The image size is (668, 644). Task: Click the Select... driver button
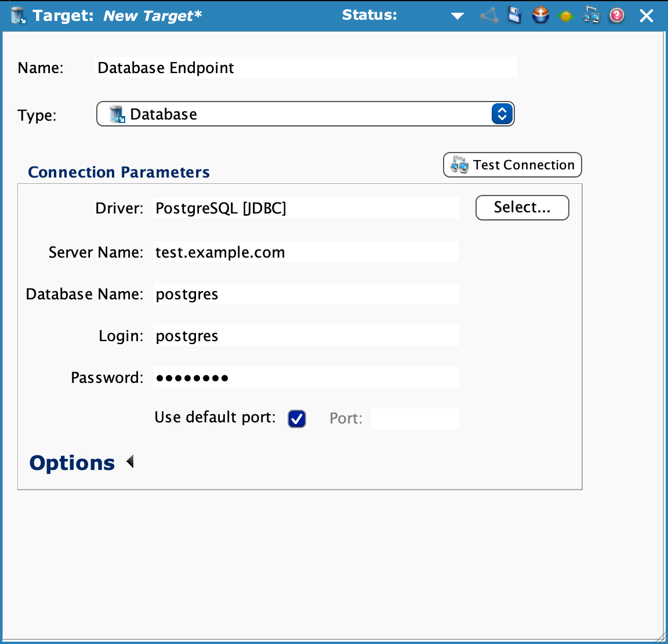click(x=522, y=208)
